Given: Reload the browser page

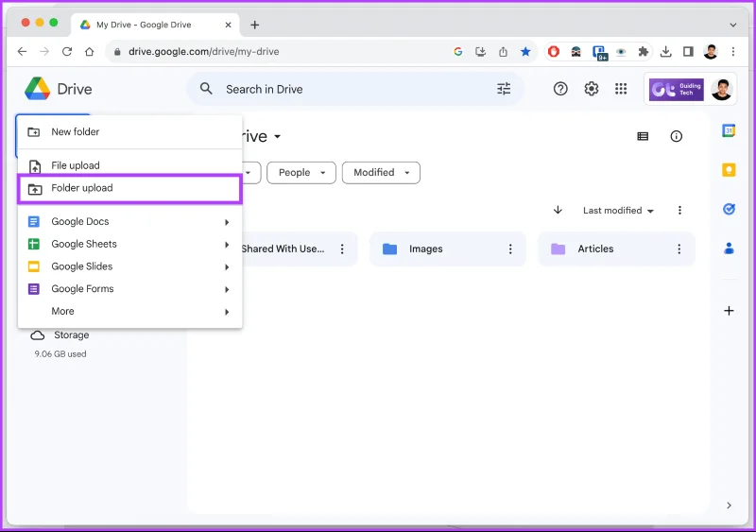Looking at the screenshot, I should pos(67,52).
